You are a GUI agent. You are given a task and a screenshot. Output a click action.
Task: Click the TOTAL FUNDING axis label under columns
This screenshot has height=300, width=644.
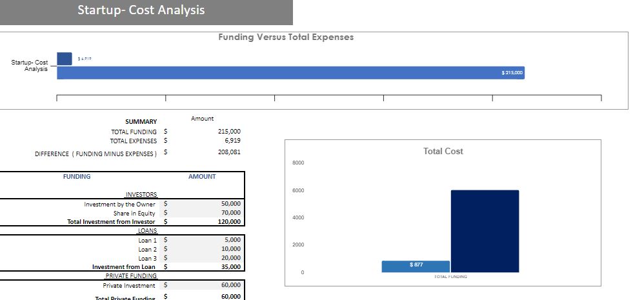coord(450,277)
